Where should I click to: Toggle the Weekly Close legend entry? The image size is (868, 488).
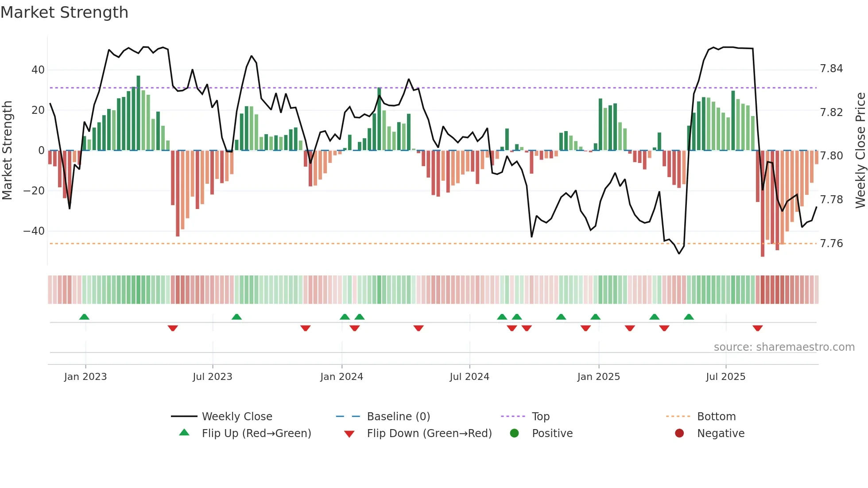[x=237, y=416]
